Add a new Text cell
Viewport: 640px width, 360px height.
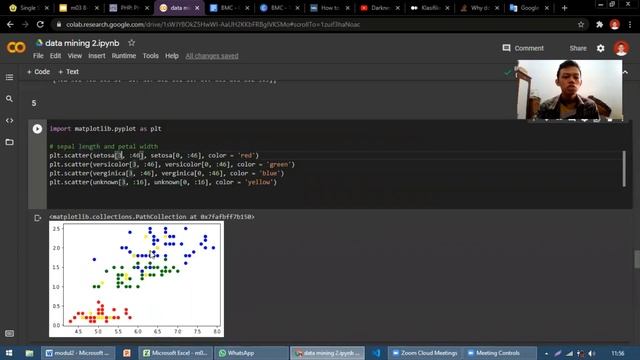pyautogui.click(x=69, y=72)
